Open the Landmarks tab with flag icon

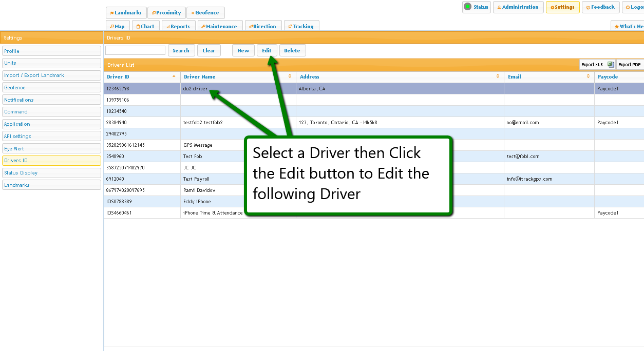click(x=126, y=13)
